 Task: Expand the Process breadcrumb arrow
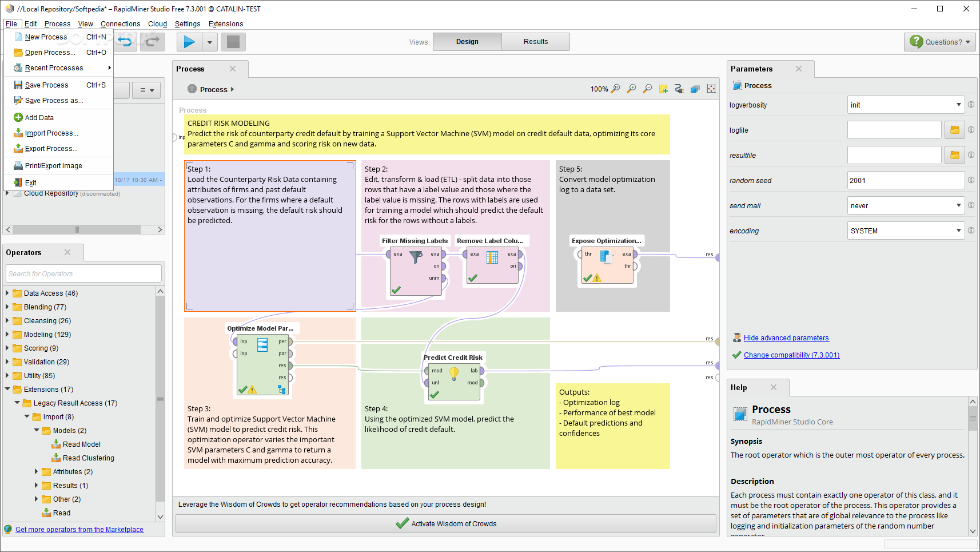[x=232, y=89]
